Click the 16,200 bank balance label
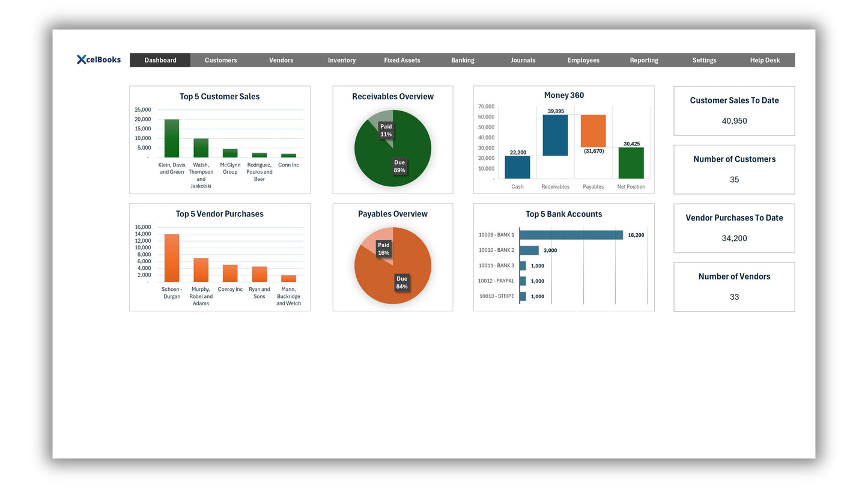 [636, 235]
